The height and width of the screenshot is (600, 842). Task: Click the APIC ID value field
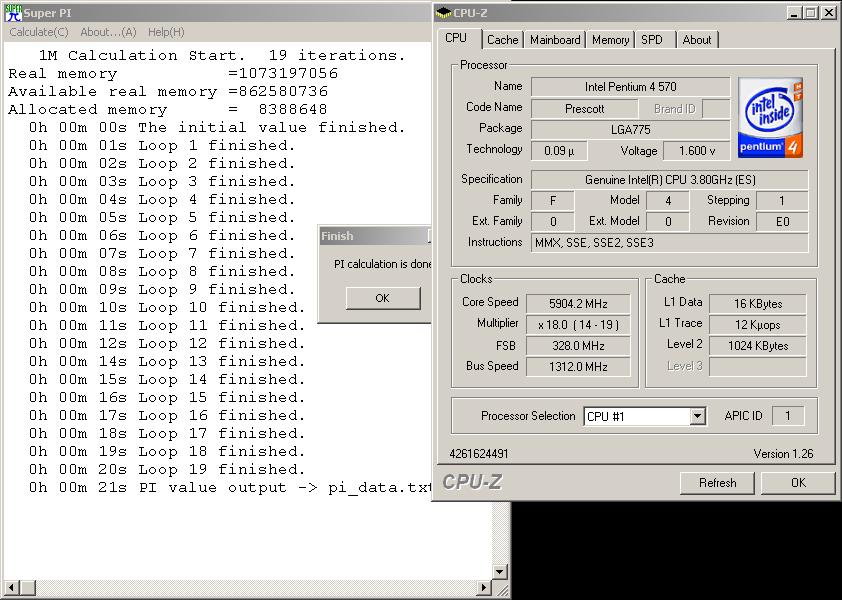[788, 416]
